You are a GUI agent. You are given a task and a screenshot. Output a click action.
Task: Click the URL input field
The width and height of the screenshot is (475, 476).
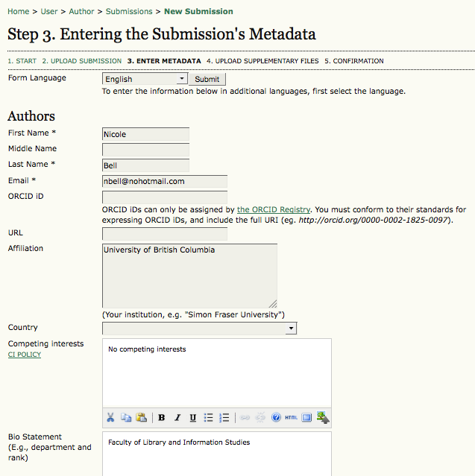(x=165, y=234)
